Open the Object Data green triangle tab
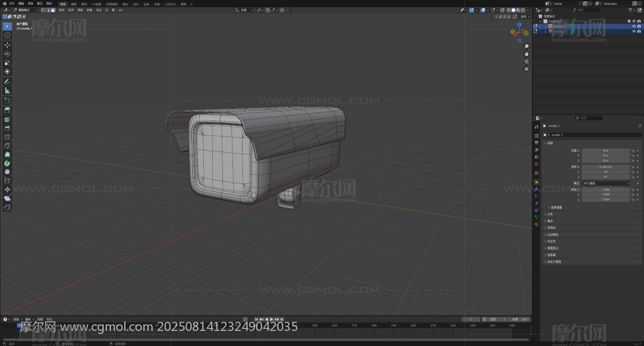This screenshot has width=644, height=346. click(x=536, y=217)
